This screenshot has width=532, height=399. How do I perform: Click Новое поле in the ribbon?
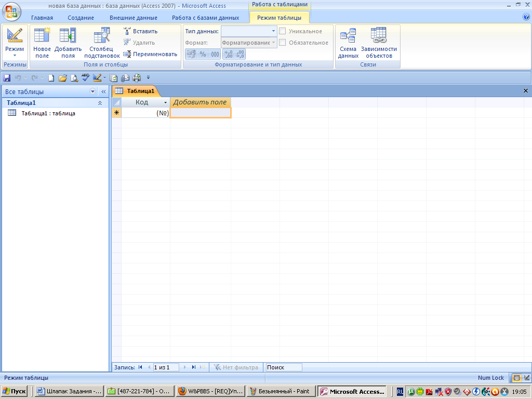click(x=42, y=43)
